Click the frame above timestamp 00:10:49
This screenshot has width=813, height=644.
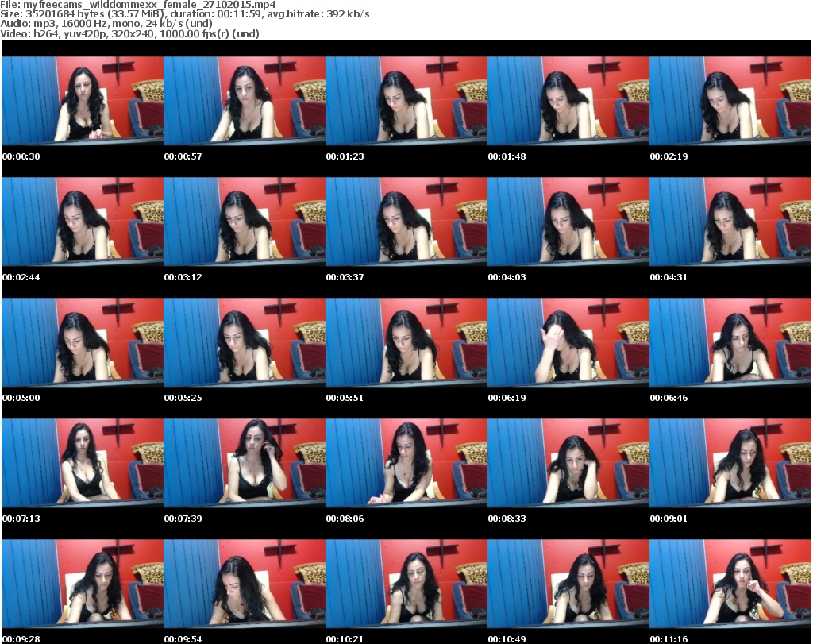(x=568, y=584)
